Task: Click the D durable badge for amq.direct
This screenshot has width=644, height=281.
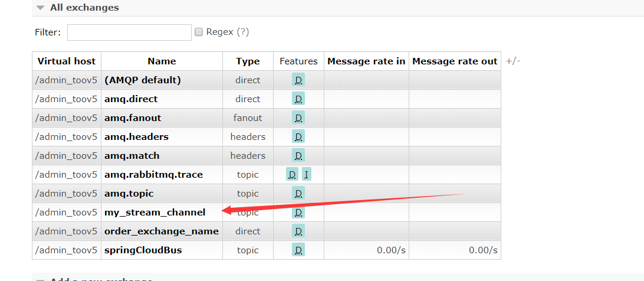Action: click(x=298, y=99)
